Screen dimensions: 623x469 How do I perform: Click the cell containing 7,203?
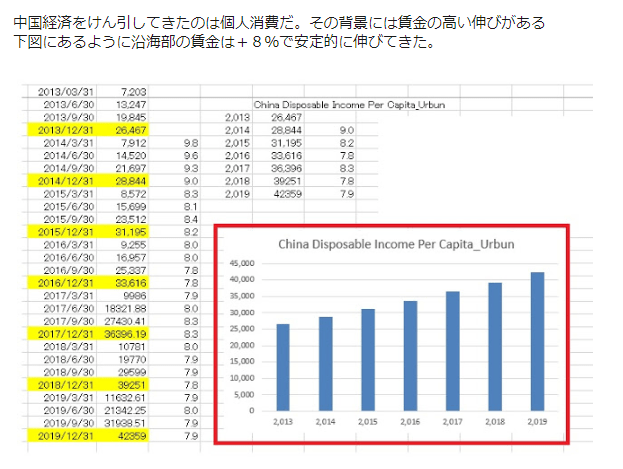click(132, 91)
